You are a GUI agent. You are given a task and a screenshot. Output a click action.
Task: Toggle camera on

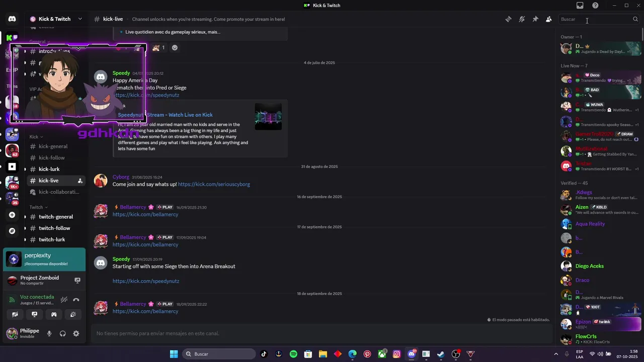click(x=15, y=314)
